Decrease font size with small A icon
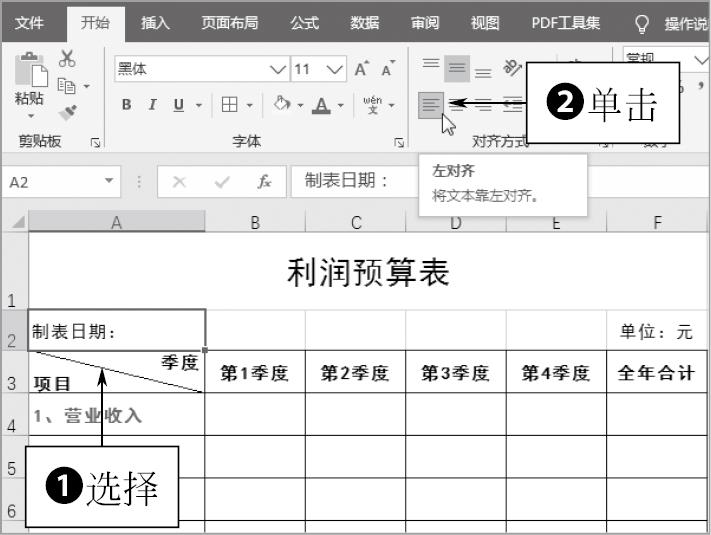 tap(388, 69)
